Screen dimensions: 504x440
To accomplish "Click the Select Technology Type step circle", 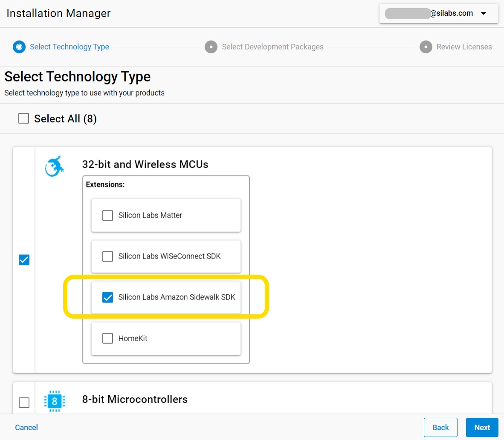I will [19, 47].
